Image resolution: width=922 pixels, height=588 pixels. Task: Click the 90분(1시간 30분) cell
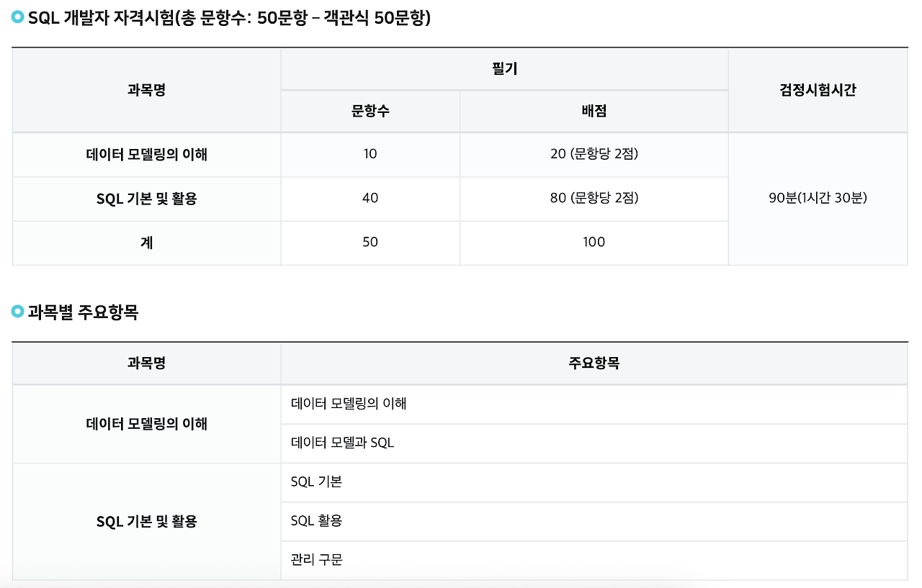tap(818, 199)
